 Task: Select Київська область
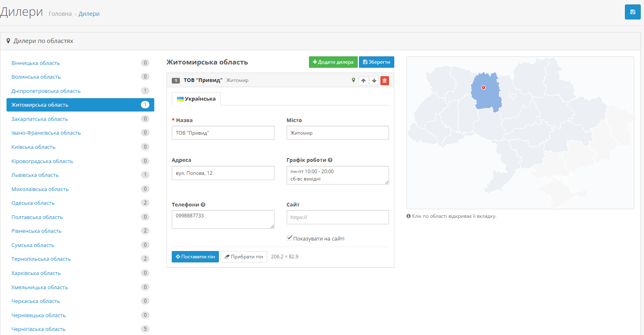[x=80, y=147]
